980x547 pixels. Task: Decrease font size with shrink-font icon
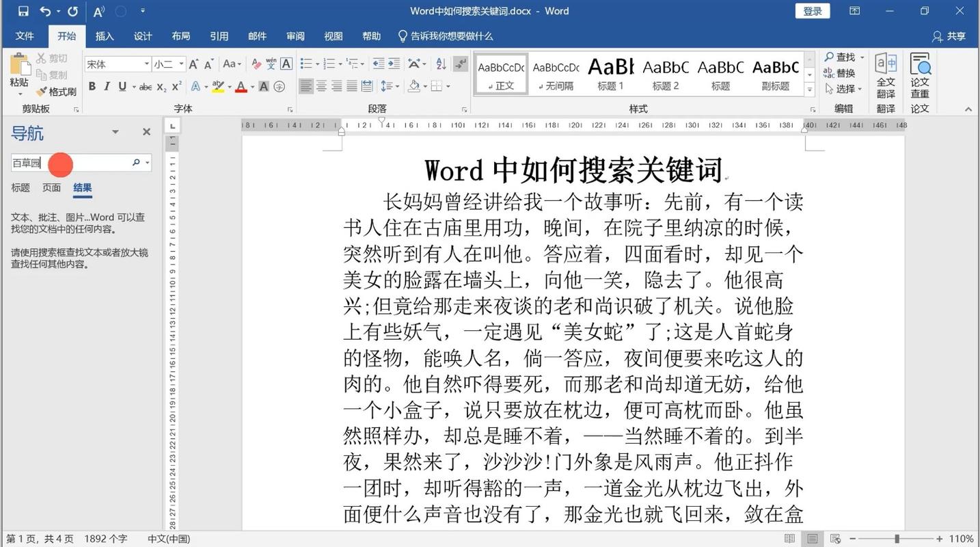pos(209,64)
